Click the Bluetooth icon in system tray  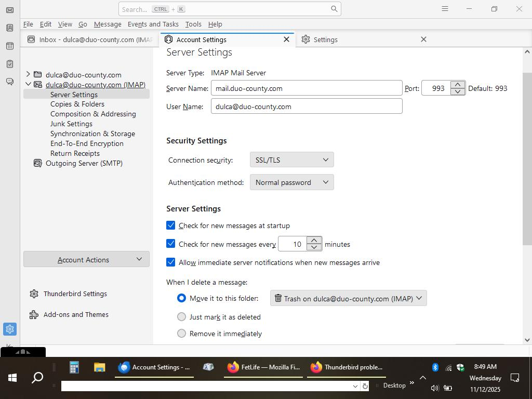435,367
